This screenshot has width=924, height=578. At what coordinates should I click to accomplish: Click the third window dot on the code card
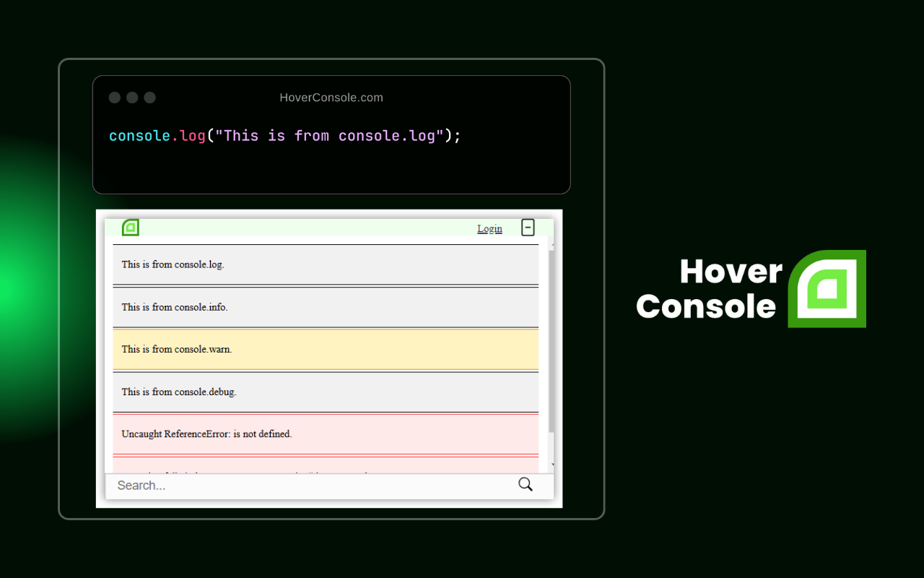149,97
